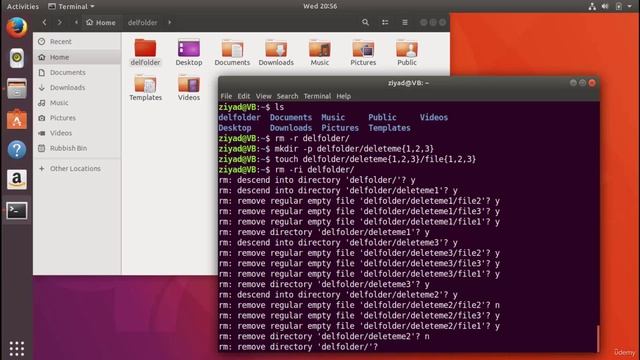Open the terminal Help menu
640x360 pixels.
[344, 96]
